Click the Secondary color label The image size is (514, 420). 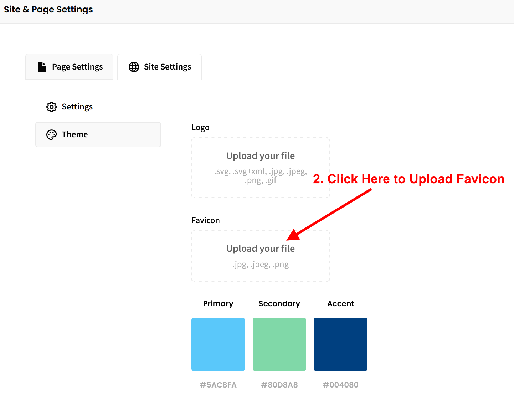[279, 303]
